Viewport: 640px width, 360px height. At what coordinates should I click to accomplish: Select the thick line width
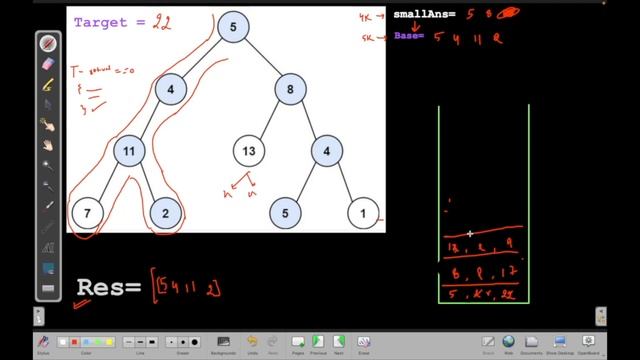click(x=152, y=342)
